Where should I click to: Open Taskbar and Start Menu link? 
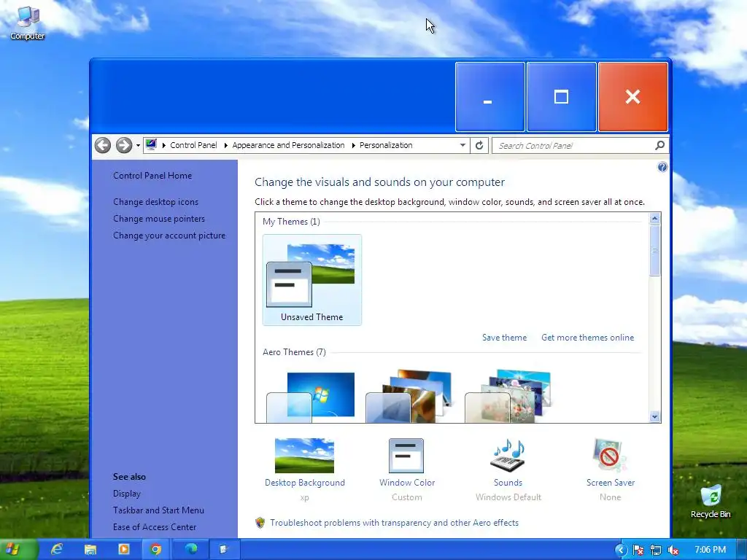[x=158, y=510]
